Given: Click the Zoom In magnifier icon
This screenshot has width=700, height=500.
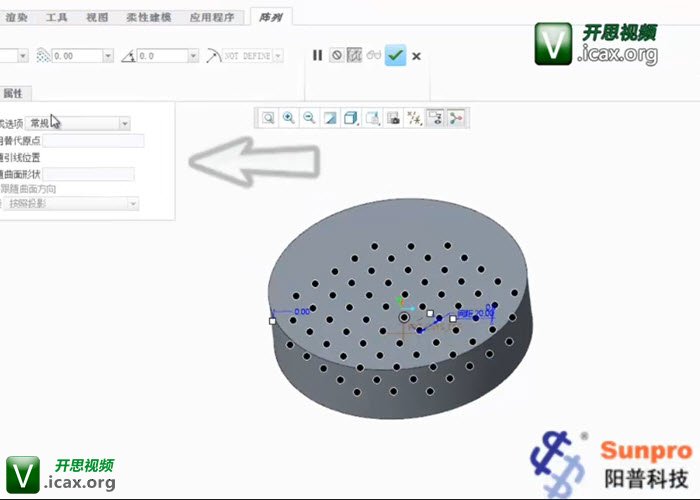Looking at the screenshot, I should (289, 118).
